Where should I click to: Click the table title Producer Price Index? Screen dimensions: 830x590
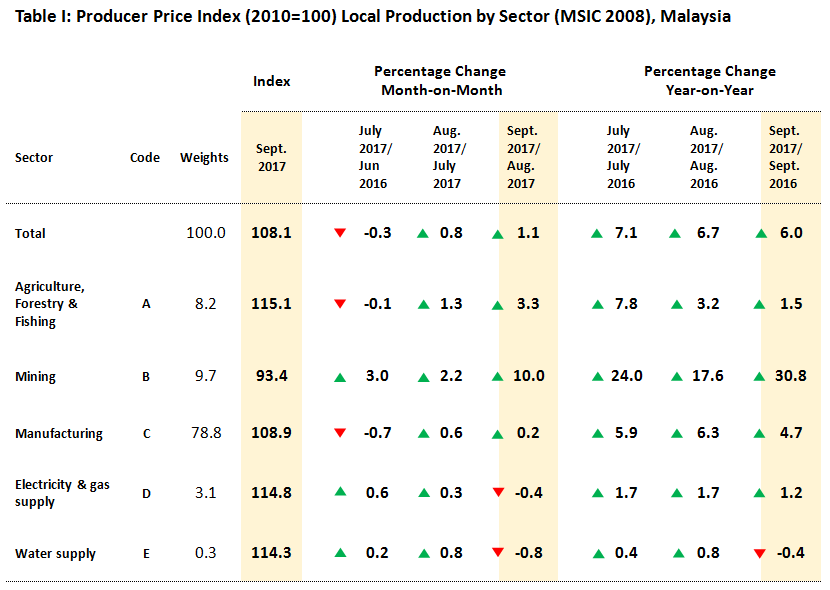click(x=372, y=17)
